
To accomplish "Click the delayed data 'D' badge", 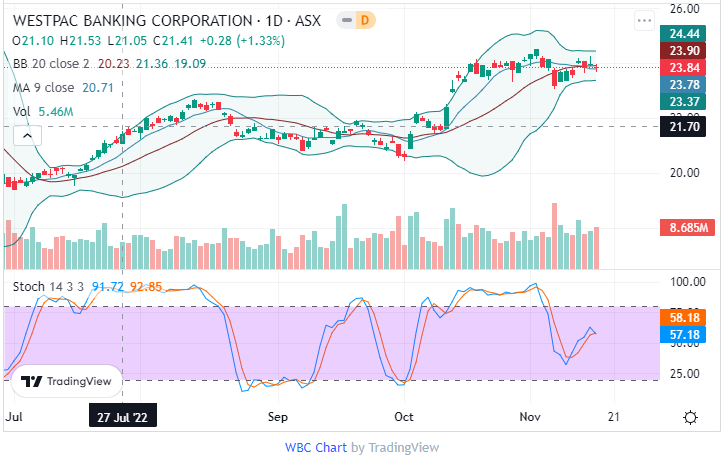I will 366,20.
